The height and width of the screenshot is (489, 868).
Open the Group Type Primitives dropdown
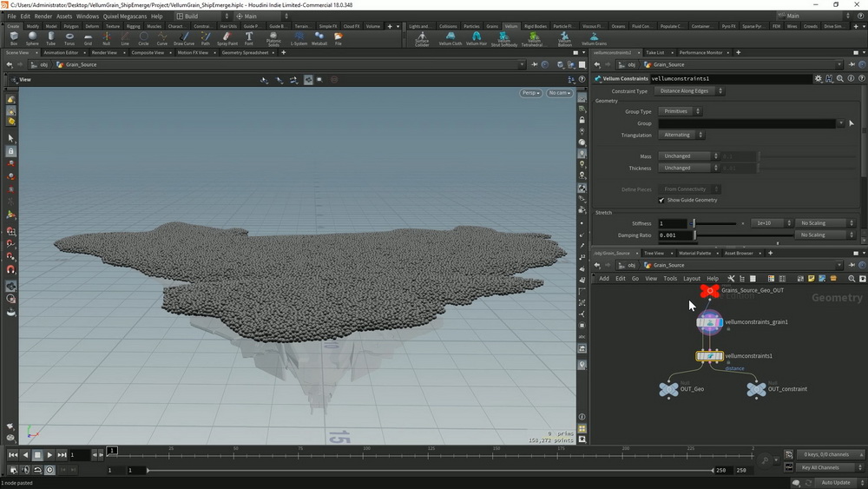click(x=680, y=111)
